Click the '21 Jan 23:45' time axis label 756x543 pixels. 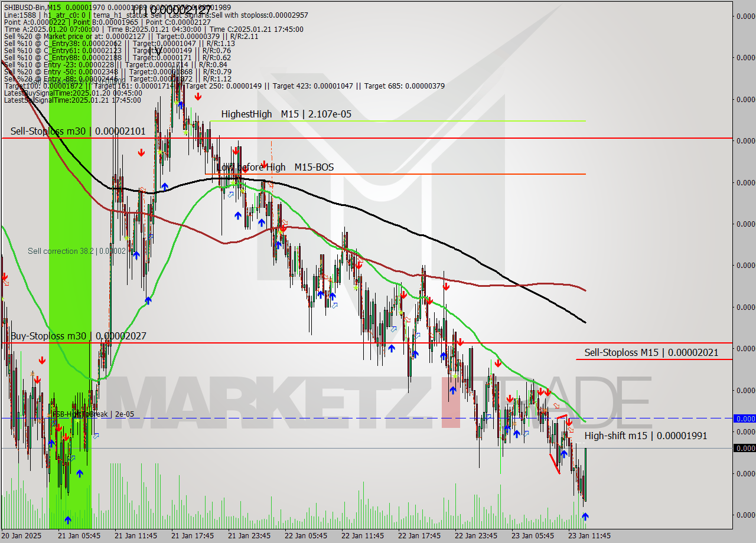(249, 535)
